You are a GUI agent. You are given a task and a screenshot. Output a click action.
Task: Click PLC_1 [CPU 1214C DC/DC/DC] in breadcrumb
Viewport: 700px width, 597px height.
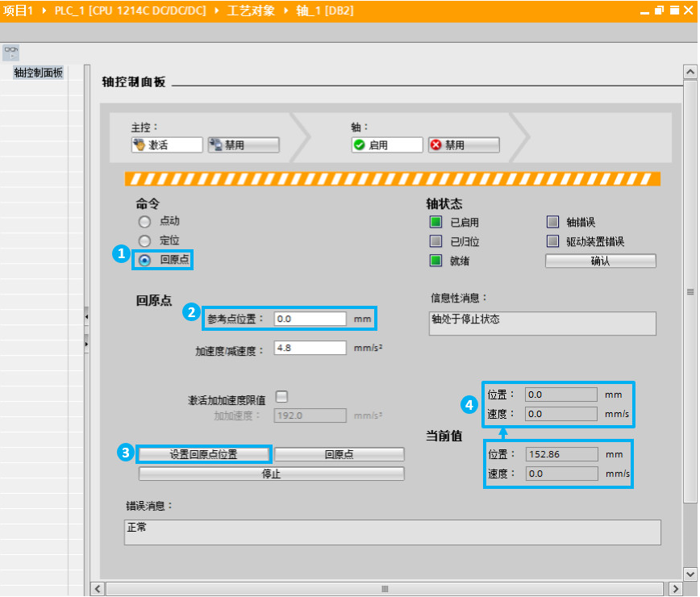(131, 10)
